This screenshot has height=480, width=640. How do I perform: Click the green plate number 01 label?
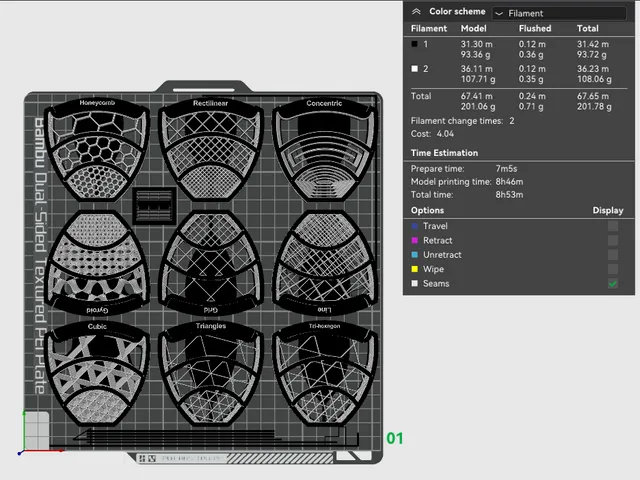click(x=395, y=438)
